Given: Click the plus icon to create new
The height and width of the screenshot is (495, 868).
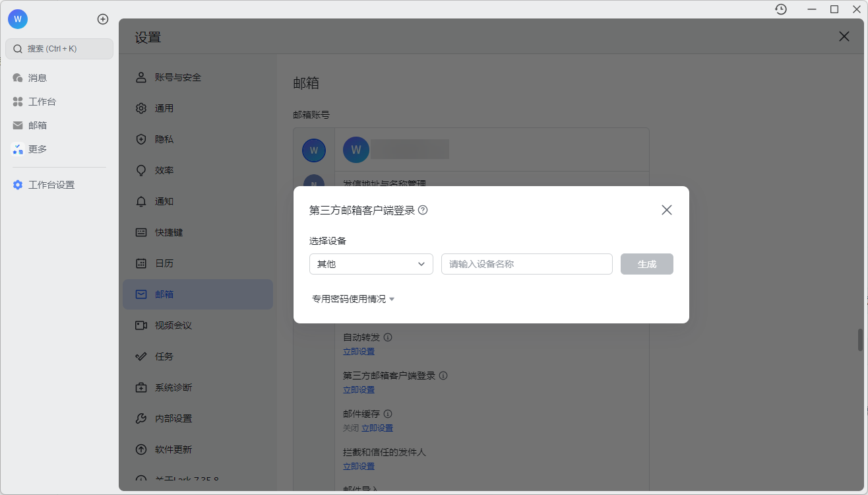Looking at the screenshot, I should 103,19.
